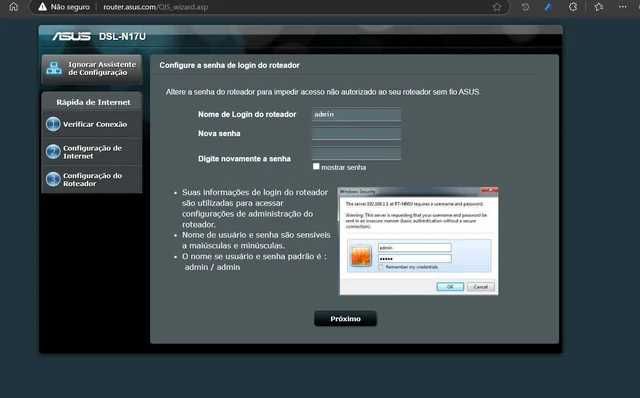640x398 pixels.
Task: Select the 'Configuração do Roteador' step
Action: [x=92, y=179]
